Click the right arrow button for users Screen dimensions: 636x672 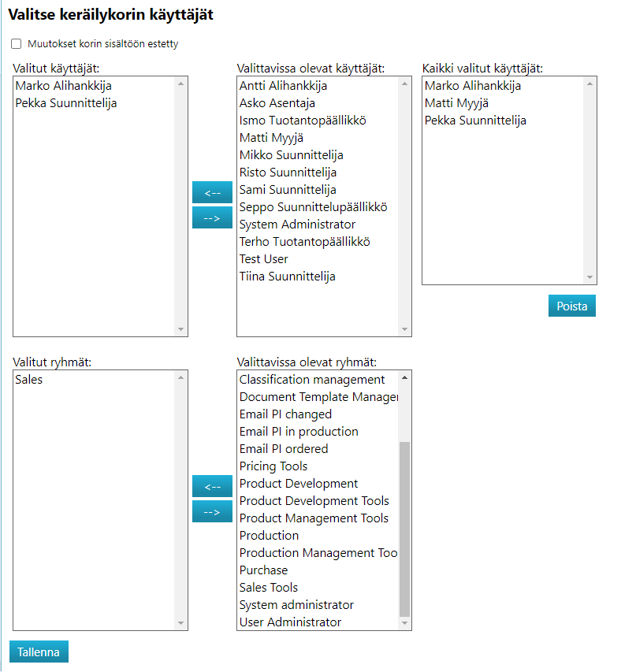212,217
